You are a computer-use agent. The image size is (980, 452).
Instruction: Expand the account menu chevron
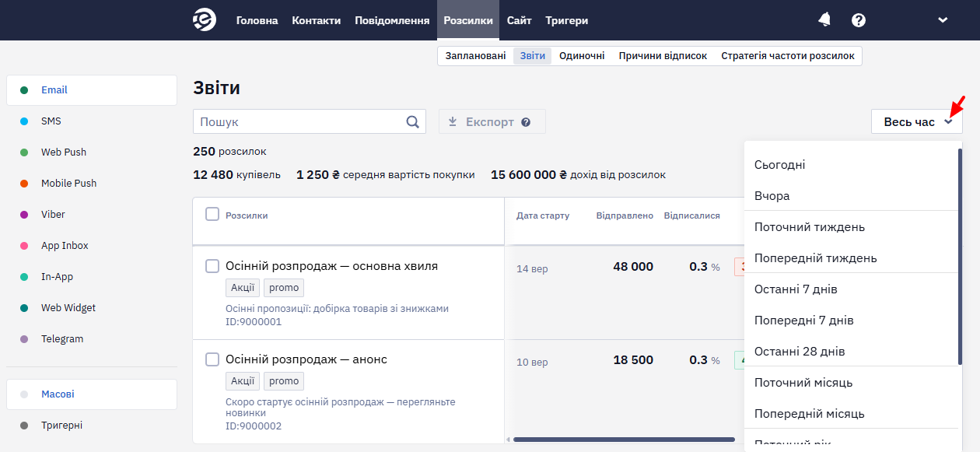pos(943,20)
